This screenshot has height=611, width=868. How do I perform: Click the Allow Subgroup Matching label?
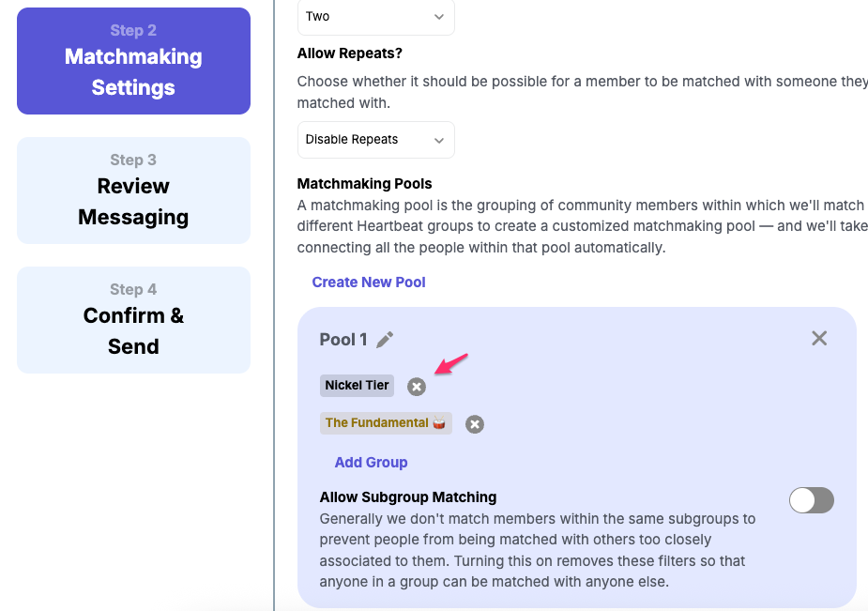tap(408, 497)
